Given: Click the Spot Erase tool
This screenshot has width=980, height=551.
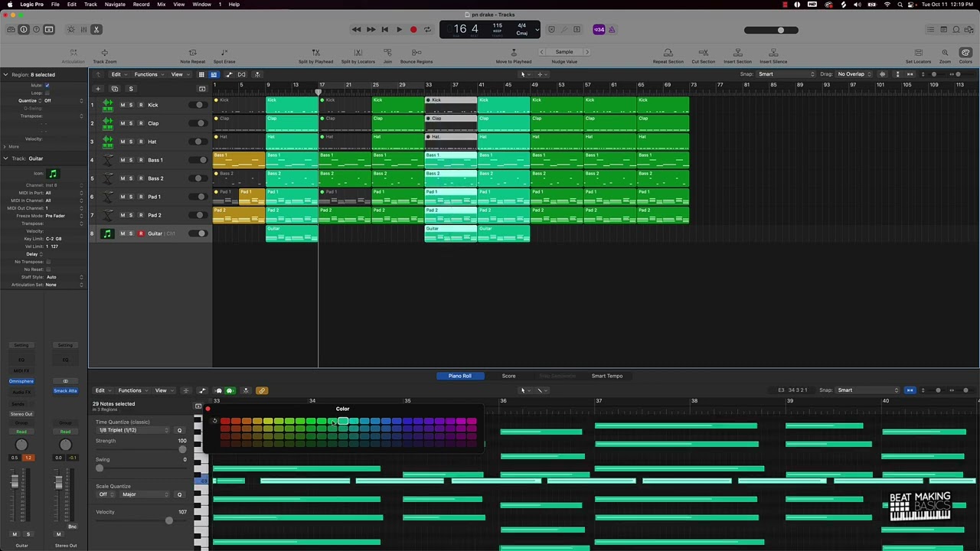Looking at the screenshot, I should [x=224, y=56].
